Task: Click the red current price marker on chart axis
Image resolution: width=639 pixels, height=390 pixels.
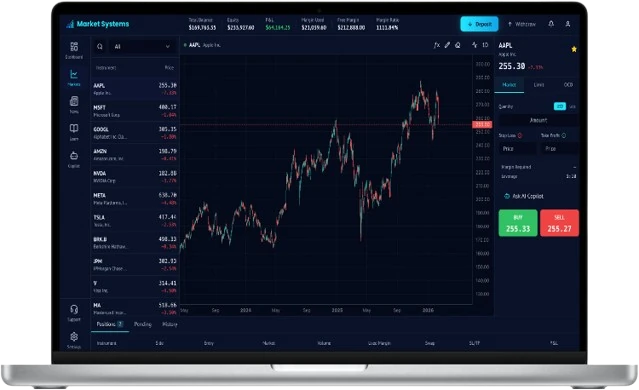Action: (482, 125)
